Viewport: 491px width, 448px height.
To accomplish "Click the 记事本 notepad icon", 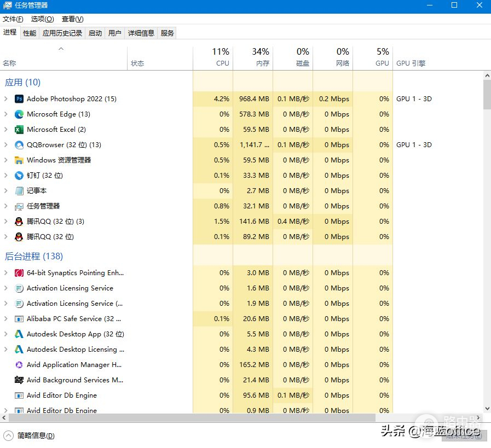I will tap(19, 191).
